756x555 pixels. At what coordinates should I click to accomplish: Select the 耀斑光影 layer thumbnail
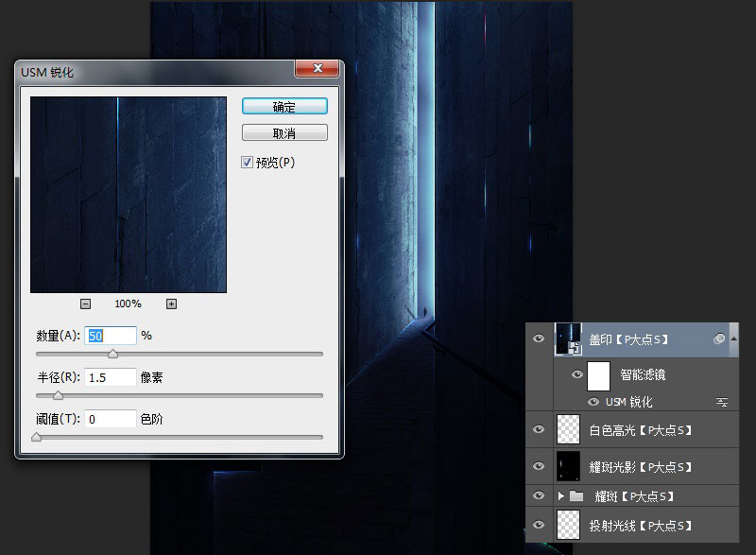(569, 466)
